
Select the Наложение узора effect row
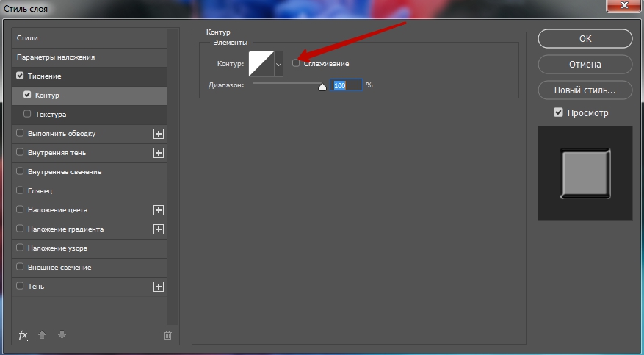point(90,248)
